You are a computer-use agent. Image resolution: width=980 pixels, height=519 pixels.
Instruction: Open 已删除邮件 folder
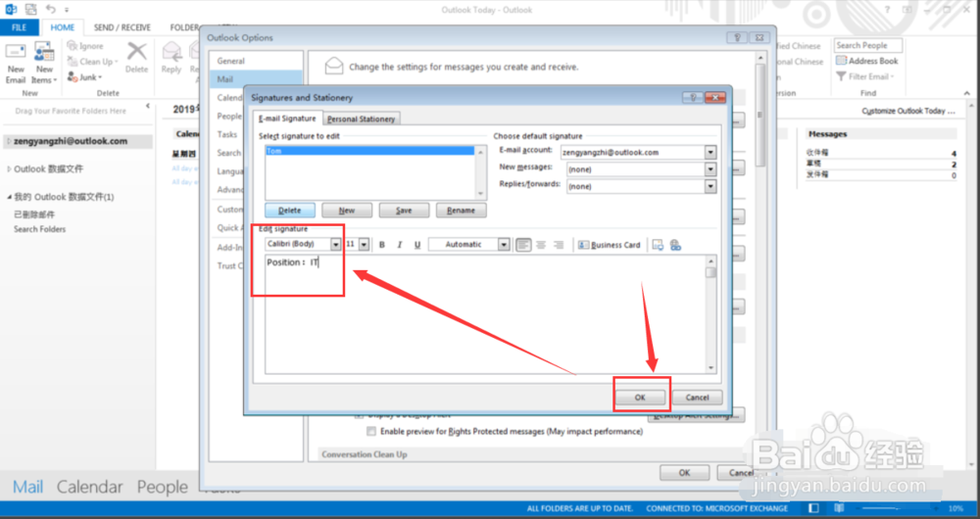[x=34, y=214]
